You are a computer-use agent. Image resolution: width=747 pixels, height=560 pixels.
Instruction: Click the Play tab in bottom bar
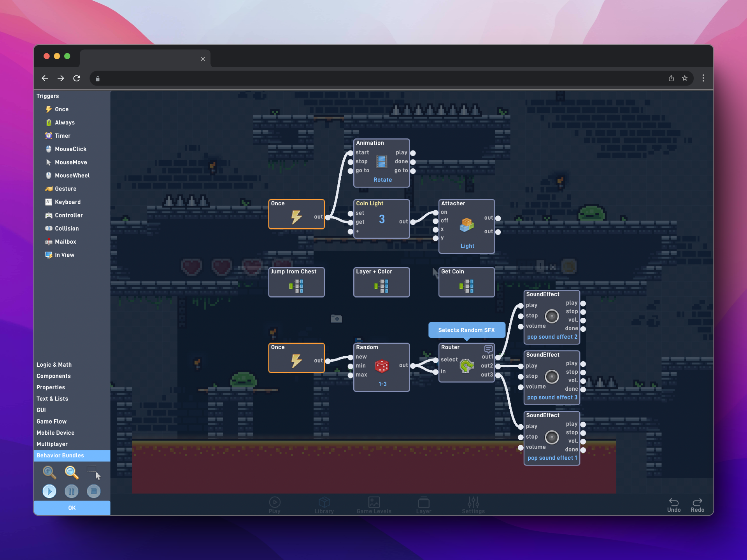click(274, 505)
